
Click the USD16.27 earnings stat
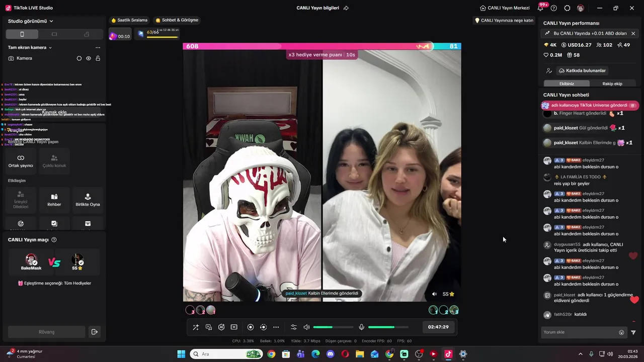[x=576, y=45]
